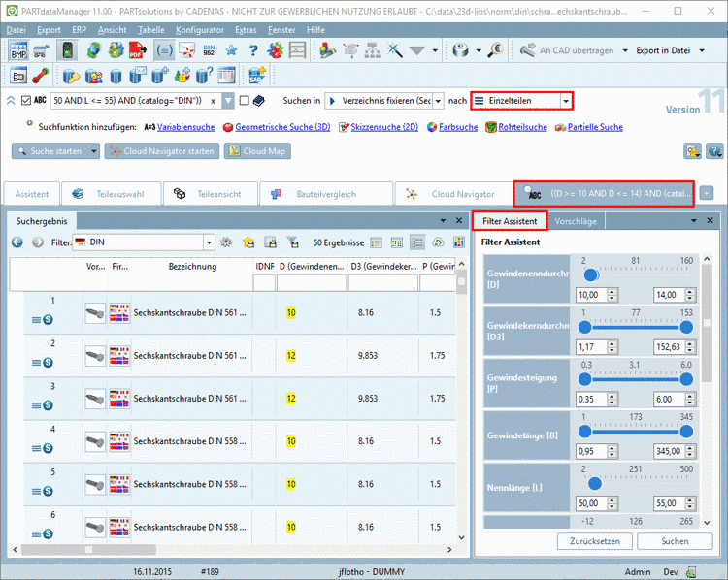
Task: Open the Konfigurator menu
Action: pyautogui.click(x=199, y=30)
